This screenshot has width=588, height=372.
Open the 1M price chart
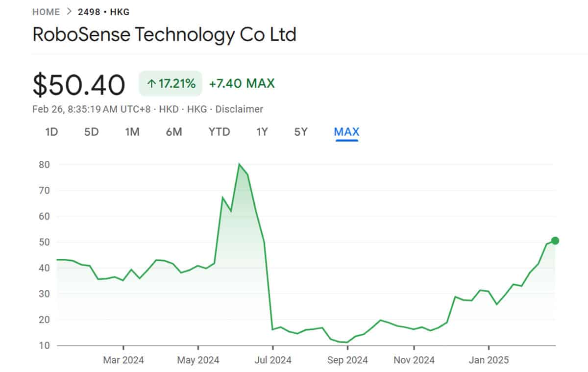pos(132,132)
